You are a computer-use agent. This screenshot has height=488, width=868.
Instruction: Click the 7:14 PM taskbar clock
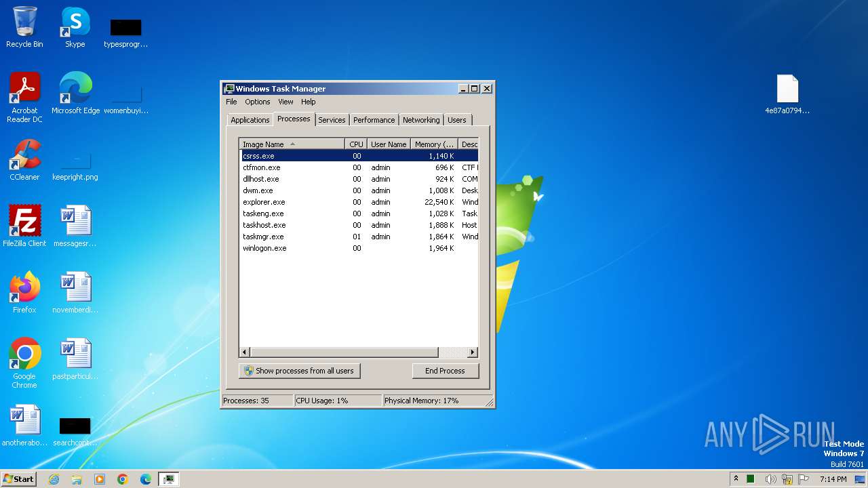click(833, 479)
